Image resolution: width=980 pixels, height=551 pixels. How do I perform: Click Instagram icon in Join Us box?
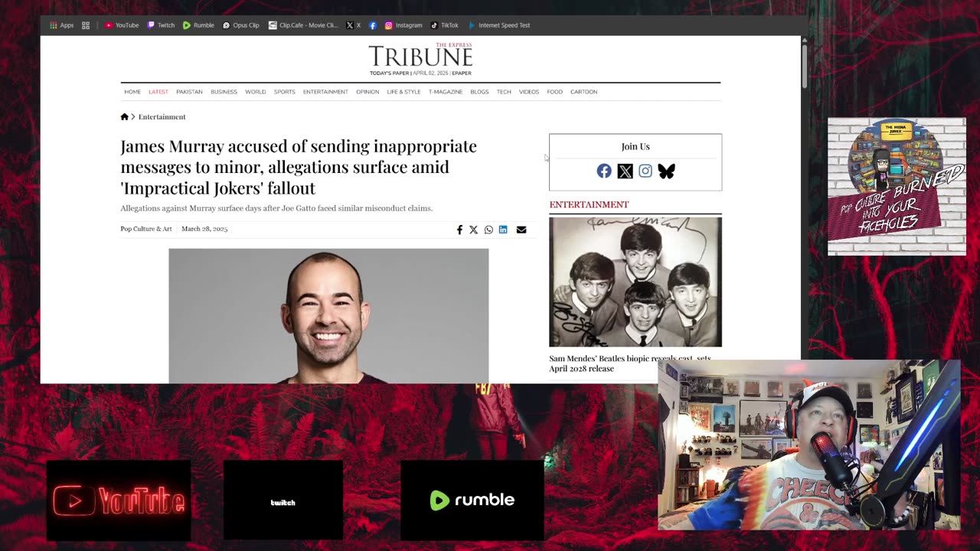[645, 171]
